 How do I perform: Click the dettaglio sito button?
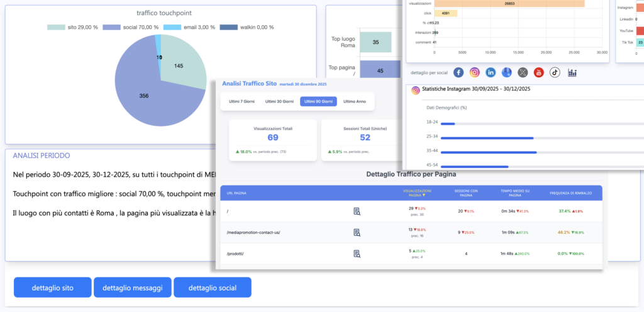tap(53, 287)
